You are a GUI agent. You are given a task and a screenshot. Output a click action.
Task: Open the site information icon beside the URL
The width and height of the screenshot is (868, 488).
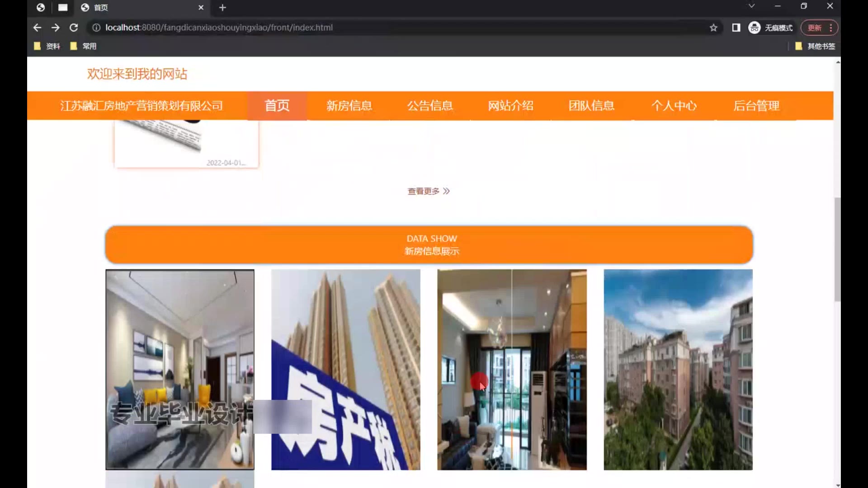(x=96, y=28)
